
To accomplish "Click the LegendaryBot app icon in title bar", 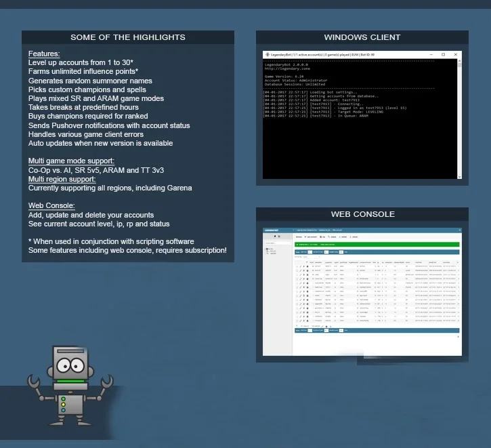I will tap(268, 54).
